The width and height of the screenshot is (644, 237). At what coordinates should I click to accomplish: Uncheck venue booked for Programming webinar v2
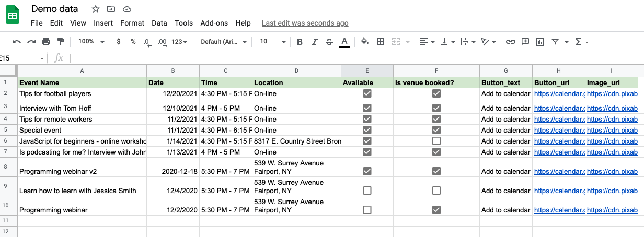[436, 171]
